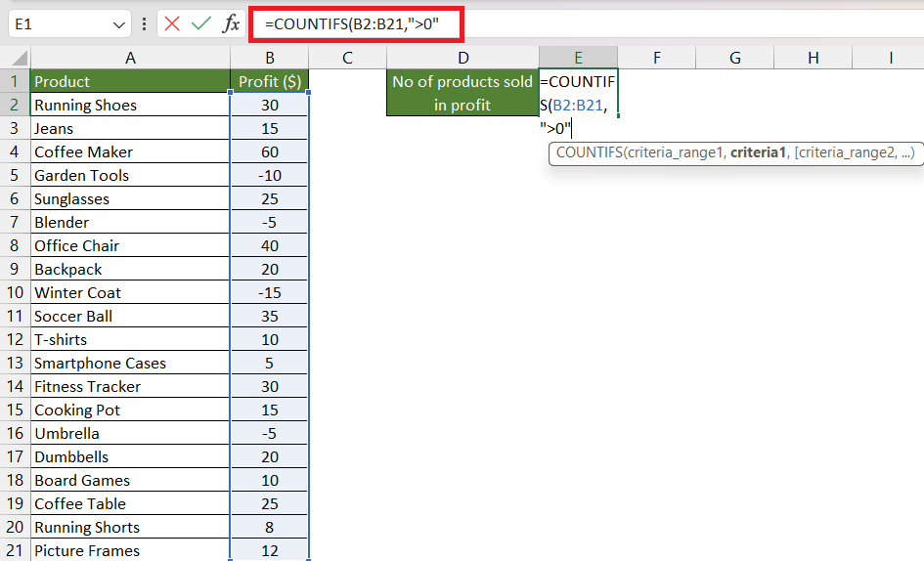This screenshot has width=924, height=561.
Task: Select row 16 header
Action: [15, 433]
